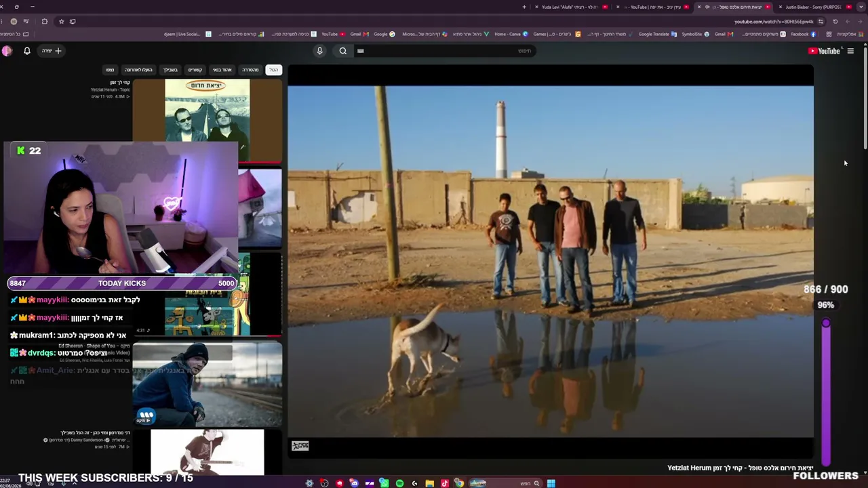This screenshot has height=488, width=868.
Task: Open the YouTube notifications bell
Action: pyautogui.click(x=27, y=51)
